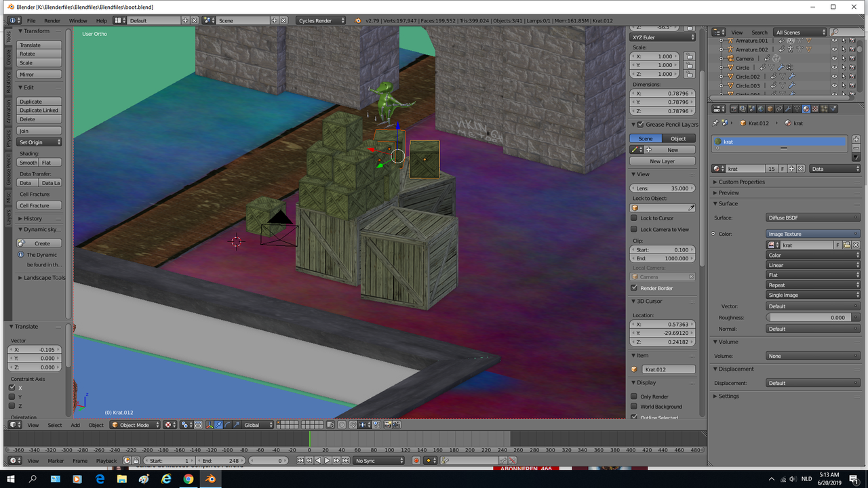Enable the World Background checkbox
Viewport: 868px width, 488px height.
634,407
